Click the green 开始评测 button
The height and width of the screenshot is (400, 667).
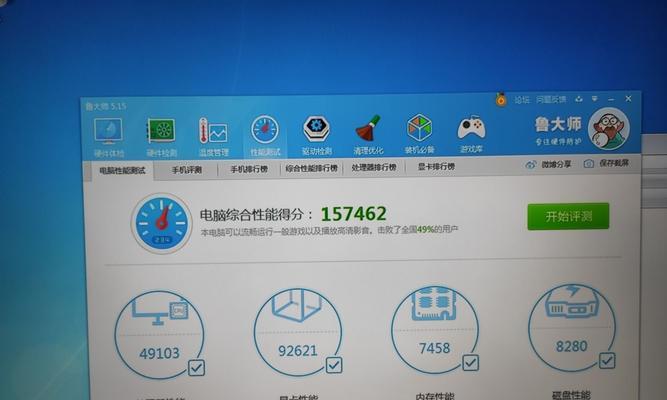click(568, 217)
